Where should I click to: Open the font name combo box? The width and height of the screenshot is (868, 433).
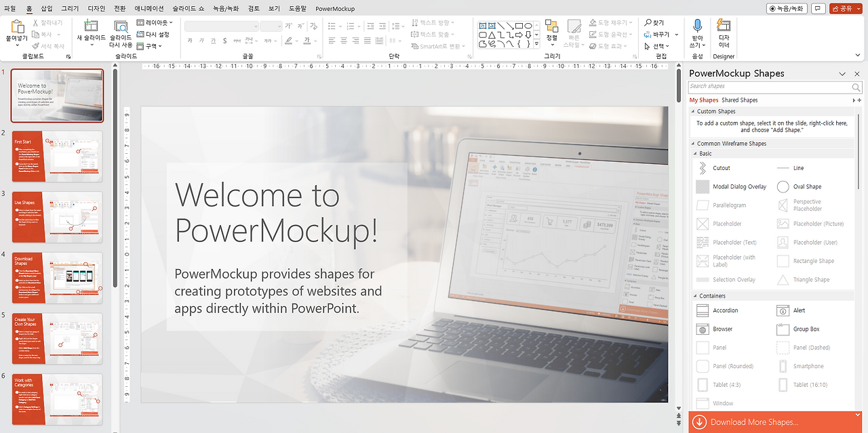point(221,26)
